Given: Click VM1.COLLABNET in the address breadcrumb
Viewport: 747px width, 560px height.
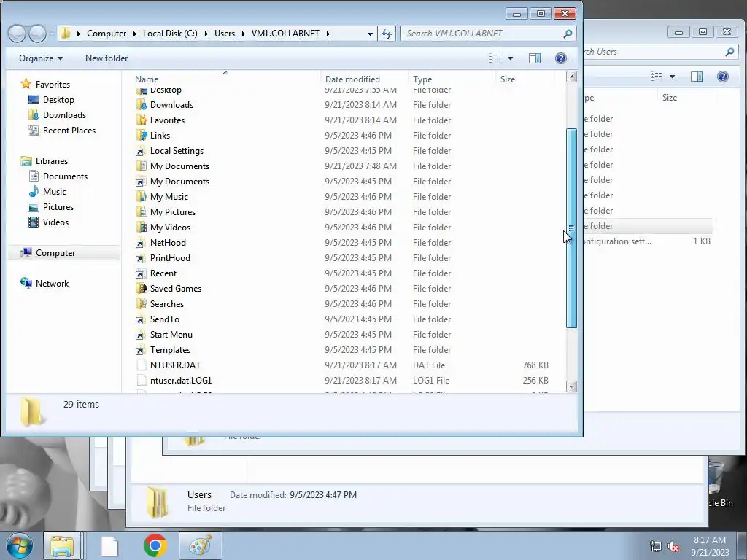Looking at the screenshot, I should 285,34.
